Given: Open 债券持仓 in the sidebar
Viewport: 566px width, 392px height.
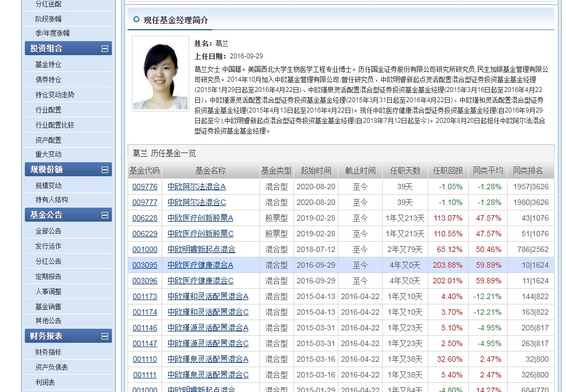Looking at the screenshot, I should pos(48,80).
